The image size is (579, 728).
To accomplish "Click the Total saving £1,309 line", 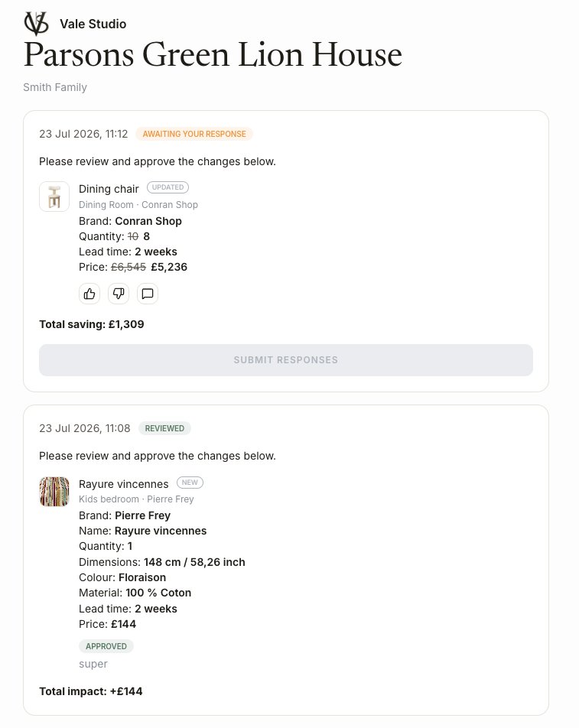I will [92, 324].
